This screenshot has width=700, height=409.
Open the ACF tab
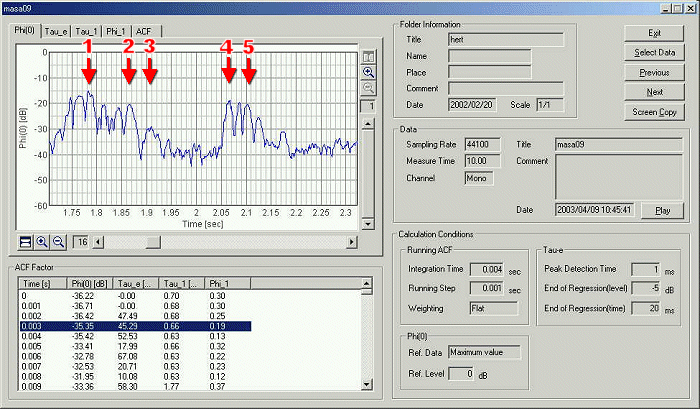[x=146, y=31]
